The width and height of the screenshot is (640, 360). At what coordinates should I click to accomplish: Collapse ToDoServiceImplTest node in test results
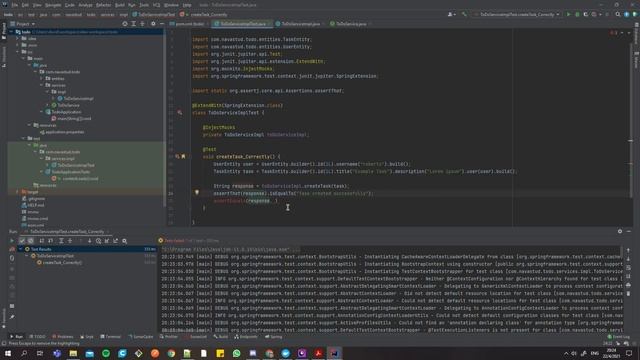(x=27, y=256)
